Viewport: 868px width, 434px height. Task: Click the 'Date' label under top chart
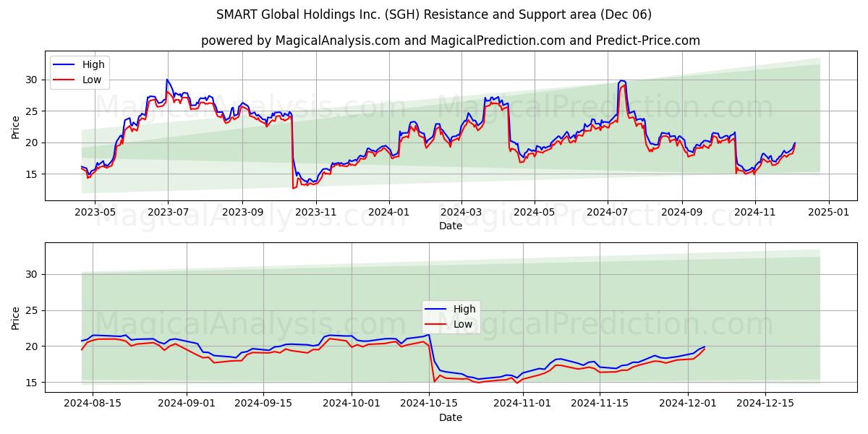(451, 226)
